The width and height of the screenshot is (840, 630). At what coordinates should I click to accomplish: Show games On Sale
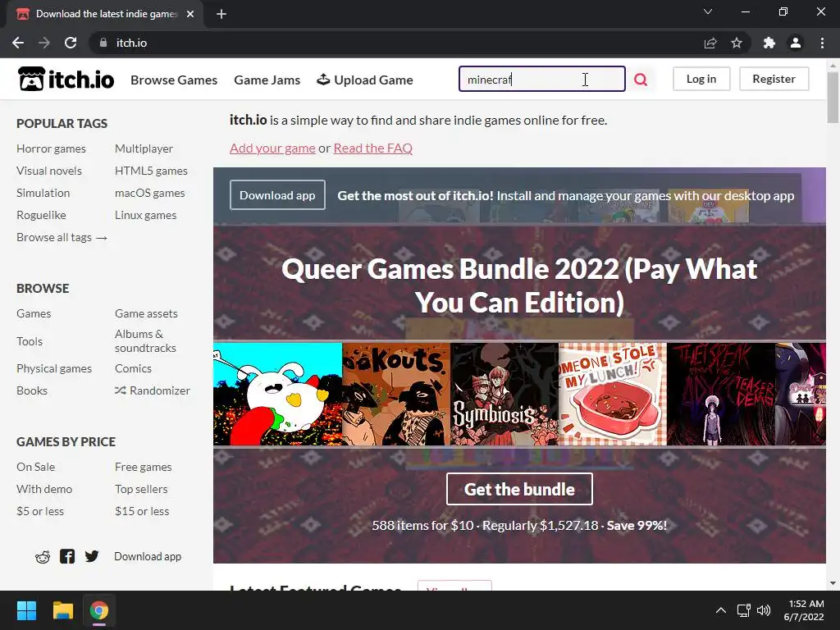(36, 467)
